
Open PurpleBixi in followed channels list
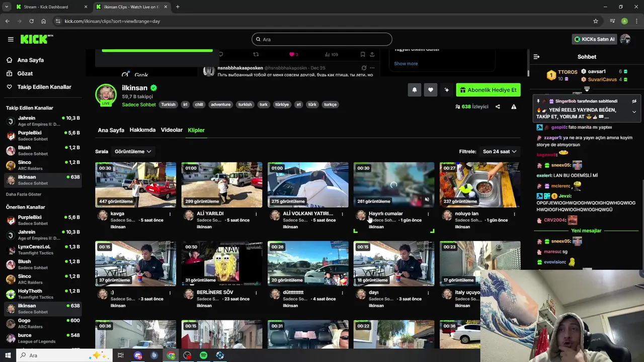(x=43, y=136)
